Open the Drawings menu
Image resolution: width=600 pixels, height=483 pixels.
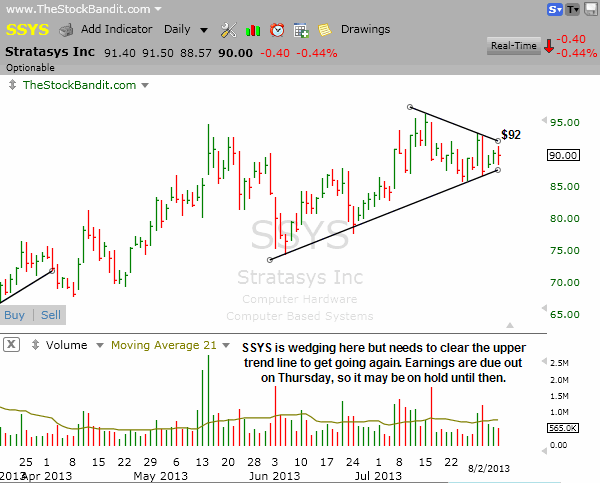pyautogui.click(x=365, y=30)
